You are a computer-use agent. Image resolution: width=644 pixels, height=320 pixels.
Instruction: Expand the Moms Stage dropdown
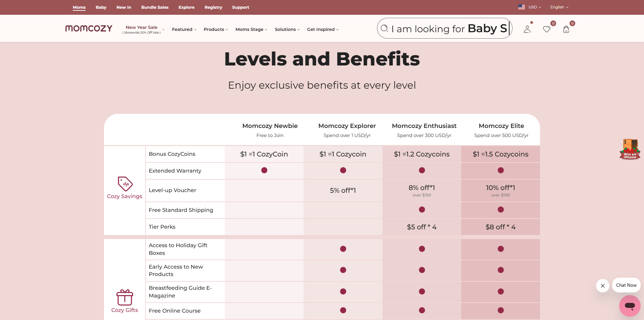[251, 30]
